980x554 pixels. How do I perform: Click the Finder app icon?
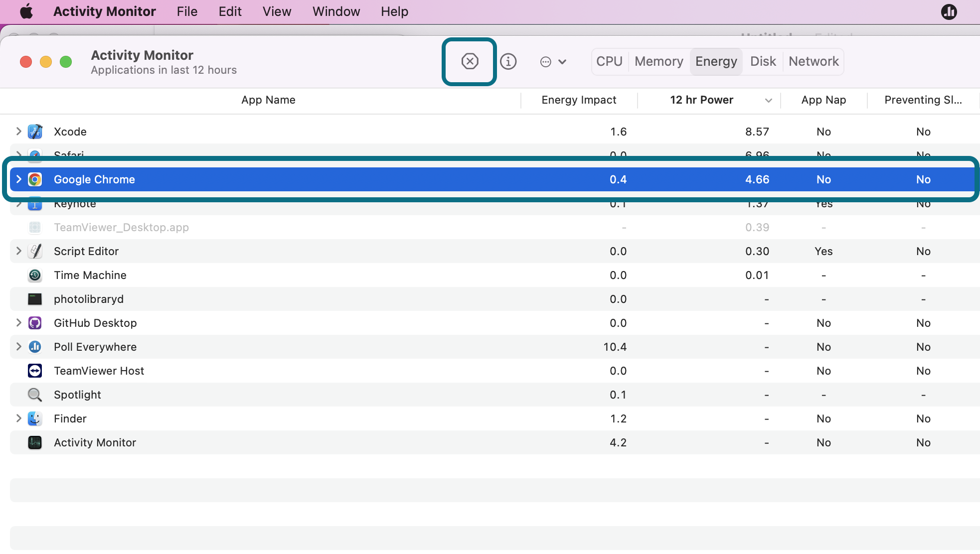[x=35, y=418]
